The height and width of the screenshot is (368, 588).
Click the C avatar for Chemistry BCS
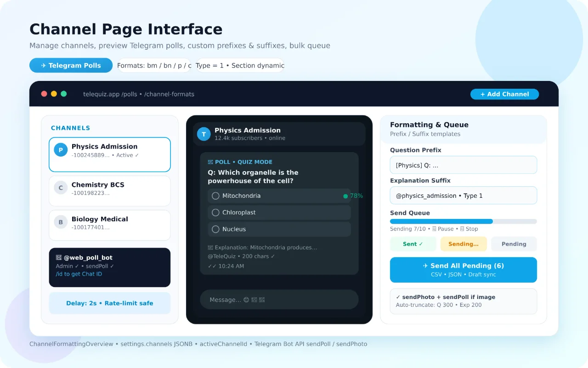[61, 188]
